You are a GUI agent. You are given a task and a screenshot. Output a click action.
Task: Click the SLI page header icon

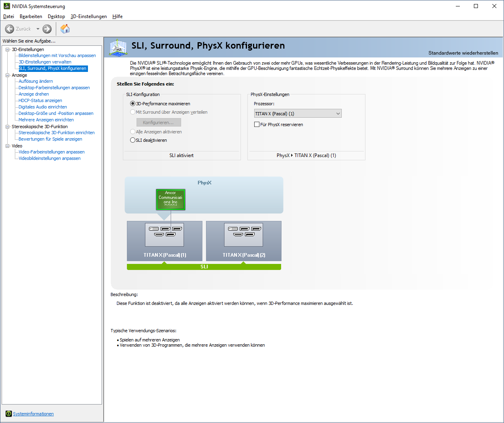point(118,48)
